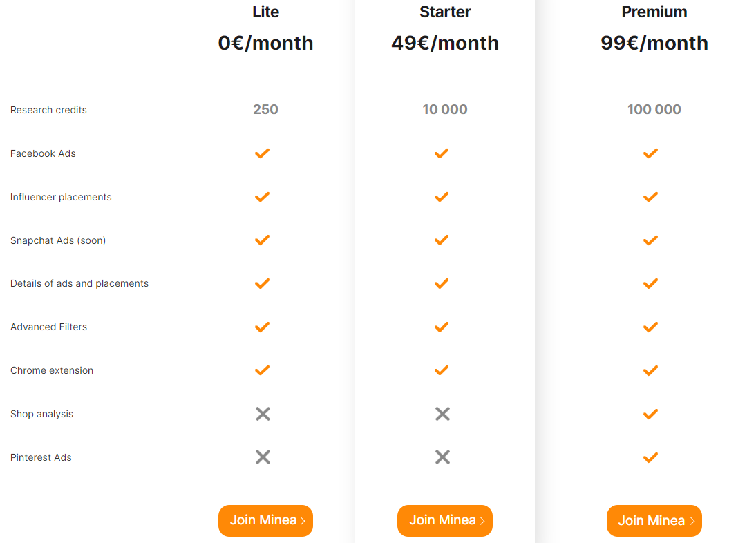Click the Advanced Filters checkmark in Premium column
This screenshot has height=543, width=756.
tap(650, 327)
